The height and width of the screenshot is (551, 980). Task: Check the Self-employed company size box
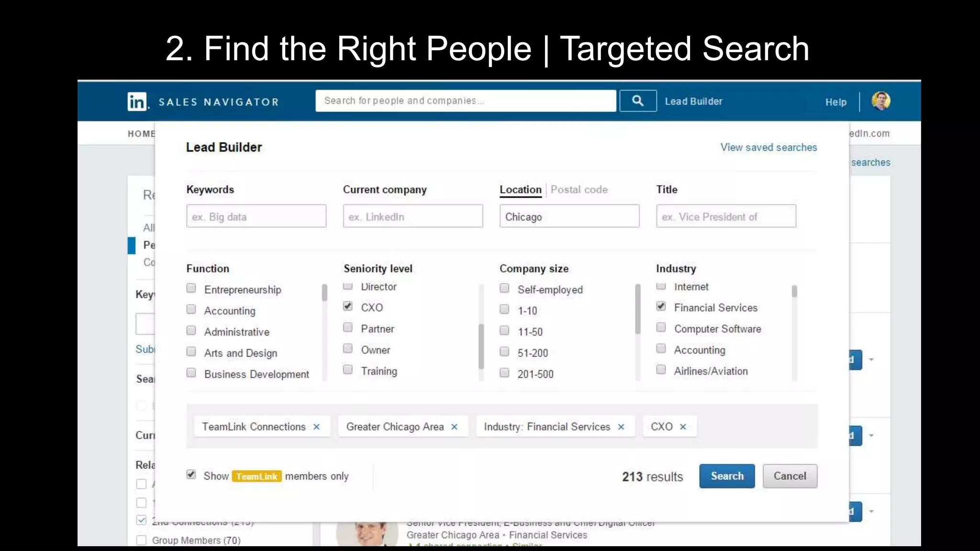[x=504, y=288]
